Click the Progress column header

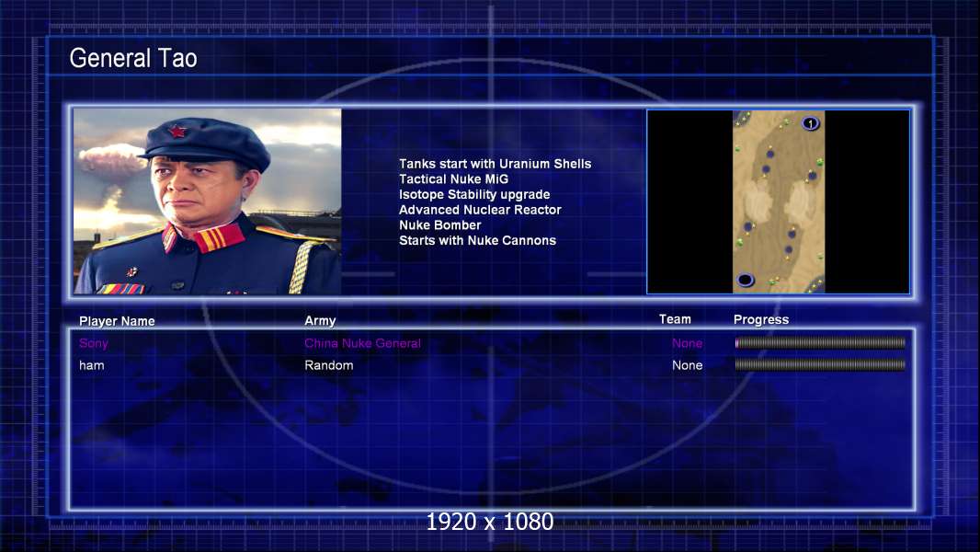pyautogui.click(x=760, y=319)
